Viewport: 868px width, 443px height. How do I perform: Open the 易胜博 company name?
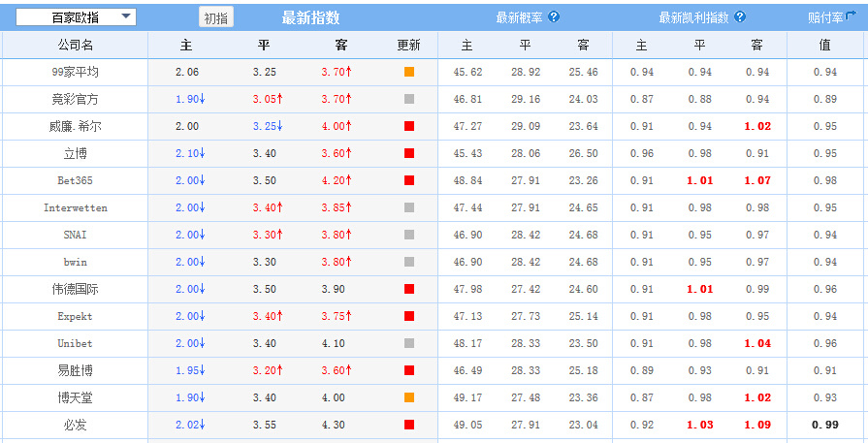tap(75, 370)
